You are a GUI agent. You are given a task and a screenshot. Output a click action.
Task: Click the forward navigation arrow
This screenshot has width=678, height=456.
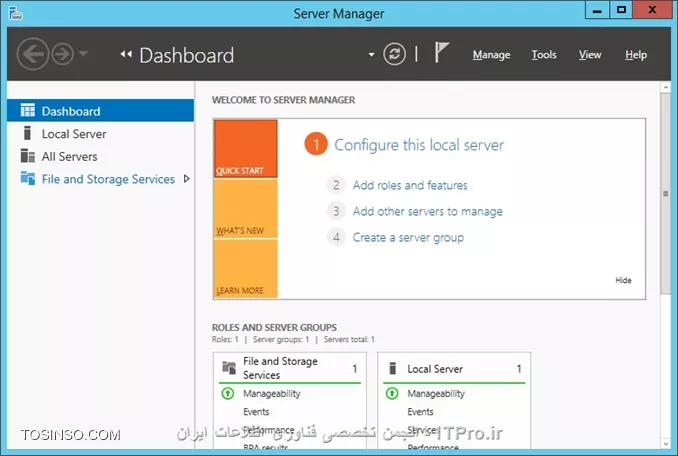tap(63, 54)
